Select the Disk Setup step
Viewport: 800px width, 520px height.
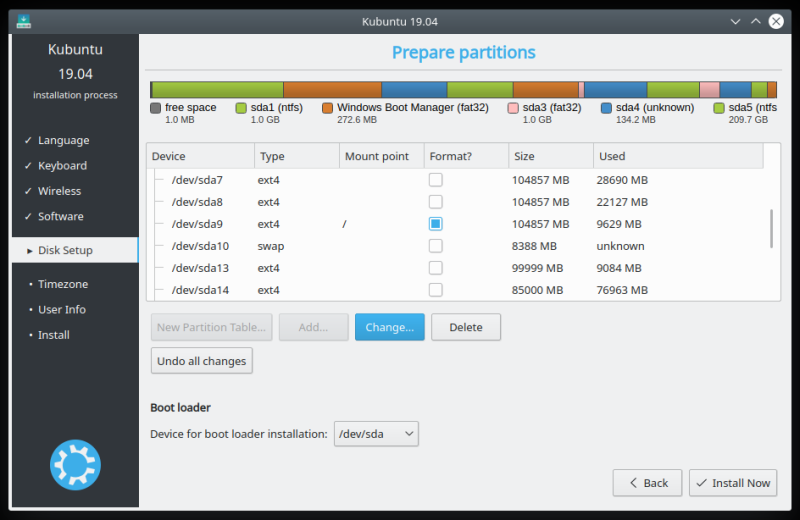[74, 250]
